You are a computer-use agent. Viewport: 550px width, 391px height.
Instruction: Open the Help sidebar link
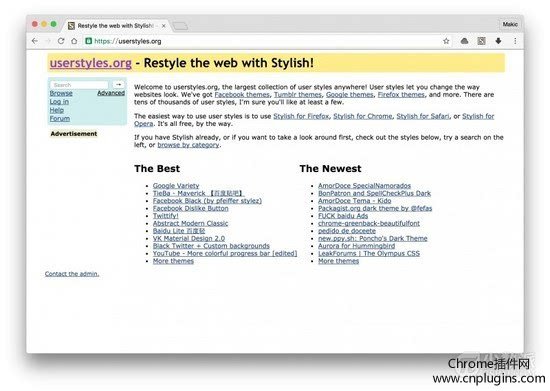pos(56,110)
